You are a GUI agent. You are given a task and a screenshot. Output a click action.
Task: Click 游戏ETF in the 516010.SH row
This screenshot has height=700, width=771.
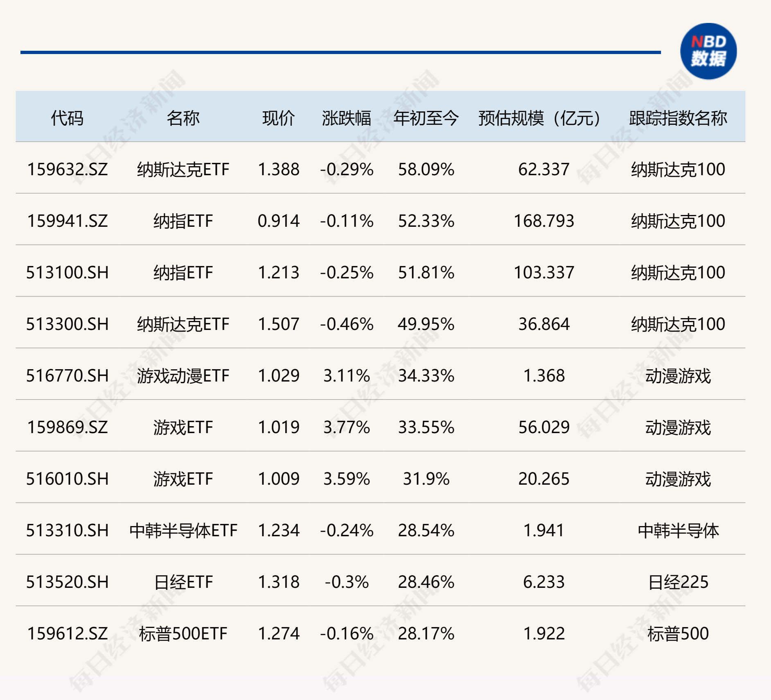[183, 479]
